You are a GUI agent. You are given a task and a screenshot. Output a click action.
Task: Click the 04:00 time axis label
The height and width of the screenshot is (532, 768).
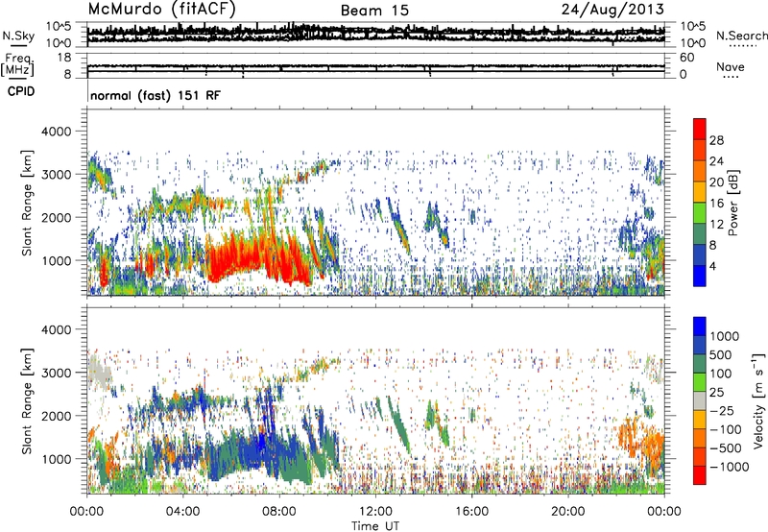pyautogui.click(x=182, y=512)
